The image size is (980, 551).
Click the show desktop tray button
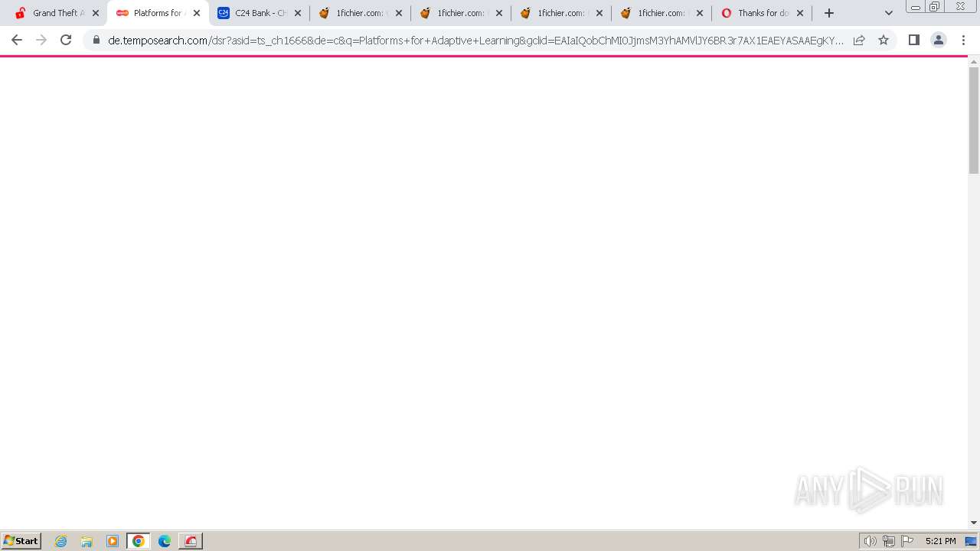pos(972,541)
